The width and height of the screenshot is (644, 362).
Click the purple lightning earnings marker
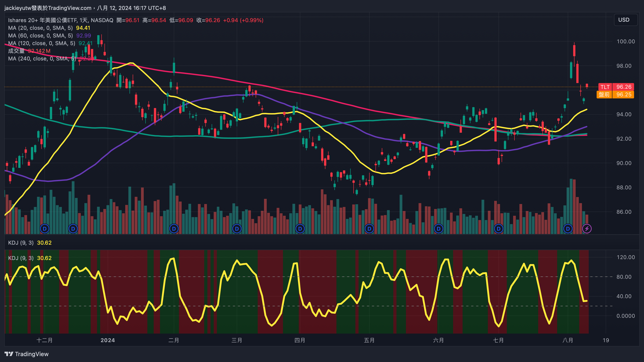(x=587, y=228)
